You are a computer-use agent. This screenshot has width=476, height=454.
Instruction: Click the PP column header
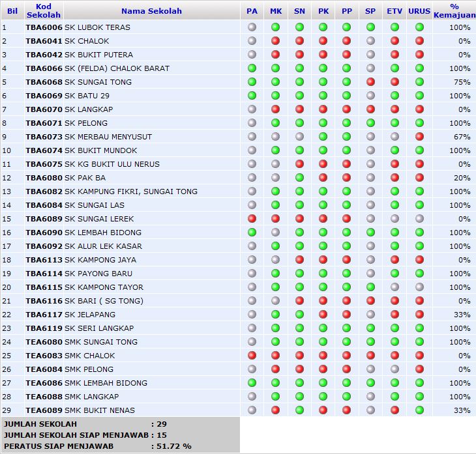click(347, 11)
